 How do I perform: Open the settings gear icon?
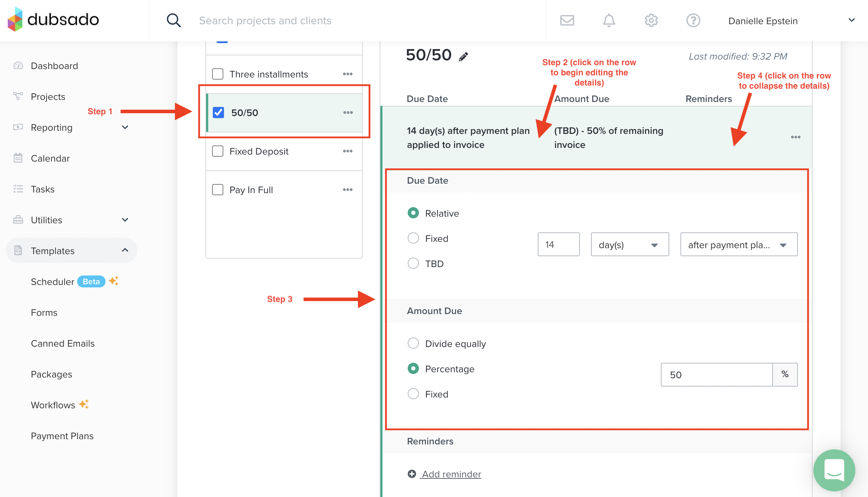pyautogui.click(x=651, y=20)
